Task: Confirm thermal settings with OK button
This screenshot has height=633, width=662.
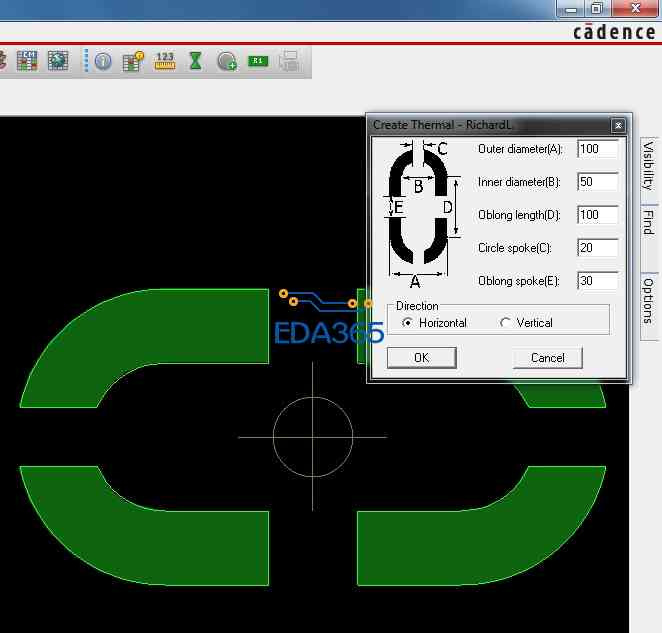Action: (x=422, y=358)
